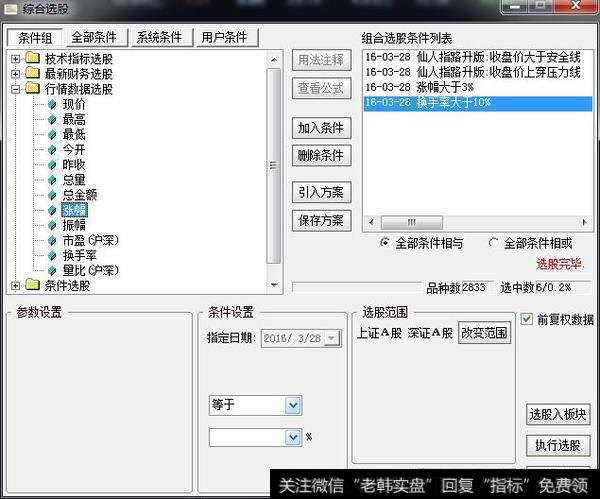Open the 指定日期 date dropdown

click(331, 338)
